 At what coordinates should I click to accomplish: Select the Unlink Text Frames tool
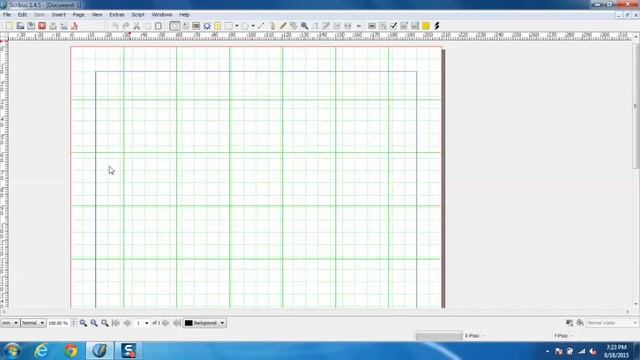347,26
